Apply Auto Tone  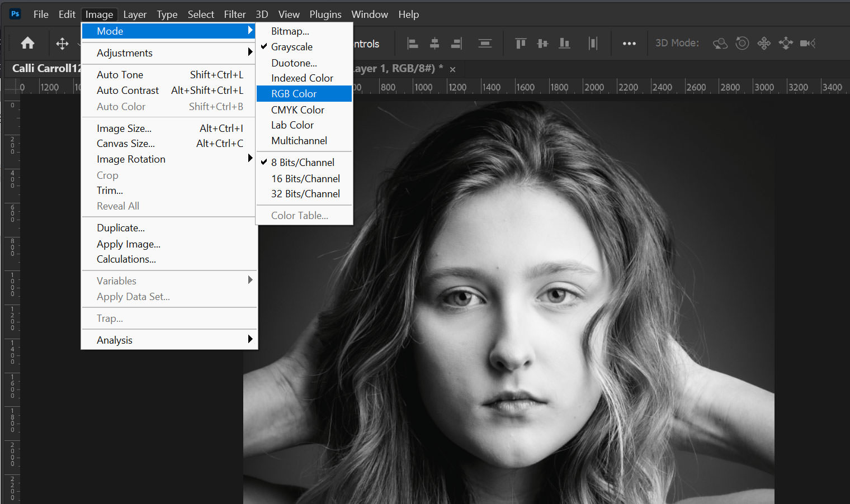pos(168,75)
